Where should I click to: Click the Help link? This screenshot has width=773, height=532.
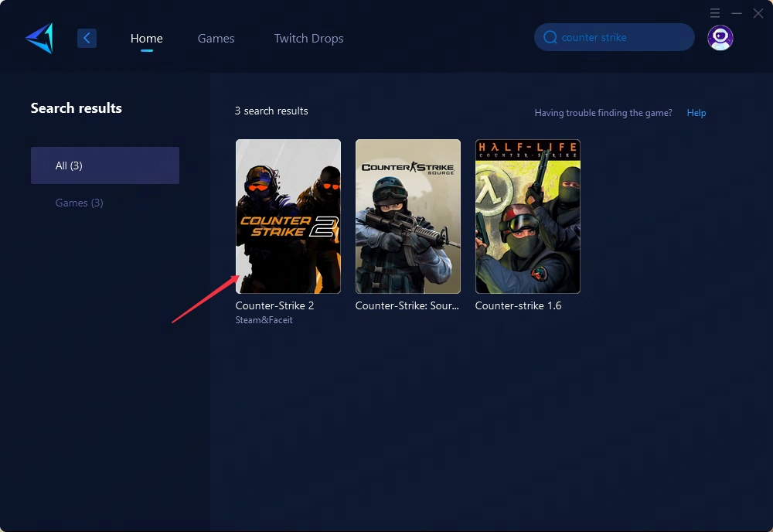[696, 113]
